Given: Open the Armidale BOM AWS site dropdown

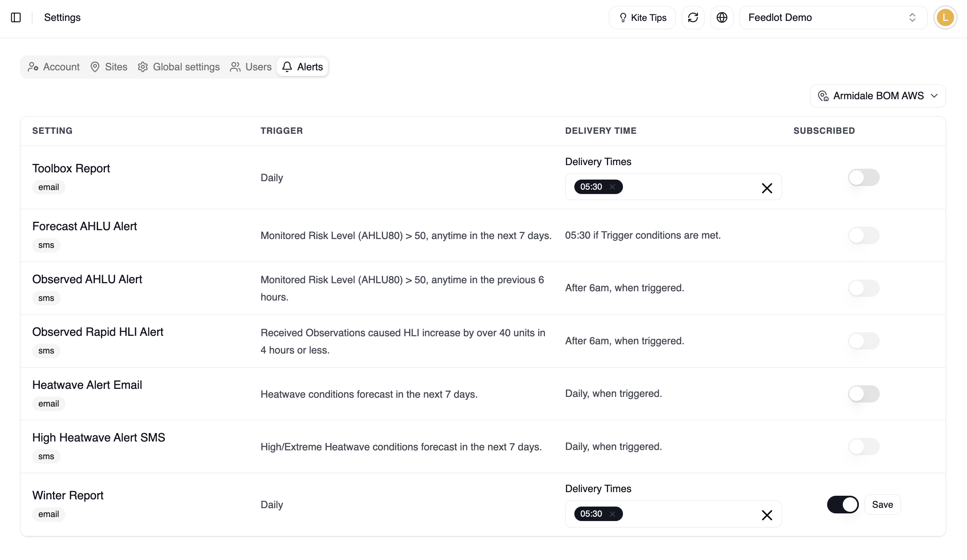Looking at the screenshot, I should [878, 96].
